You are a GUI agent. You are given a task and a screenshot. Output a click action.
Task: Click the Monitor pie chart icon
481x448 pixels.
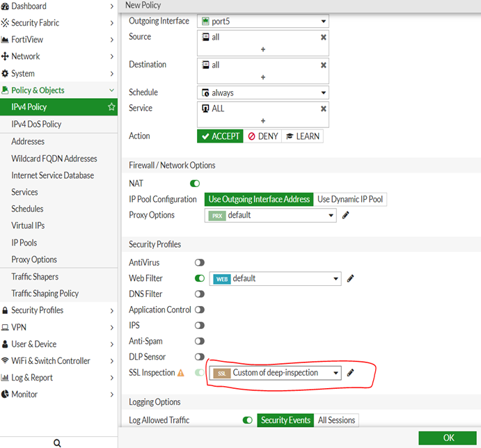(5, 394)
